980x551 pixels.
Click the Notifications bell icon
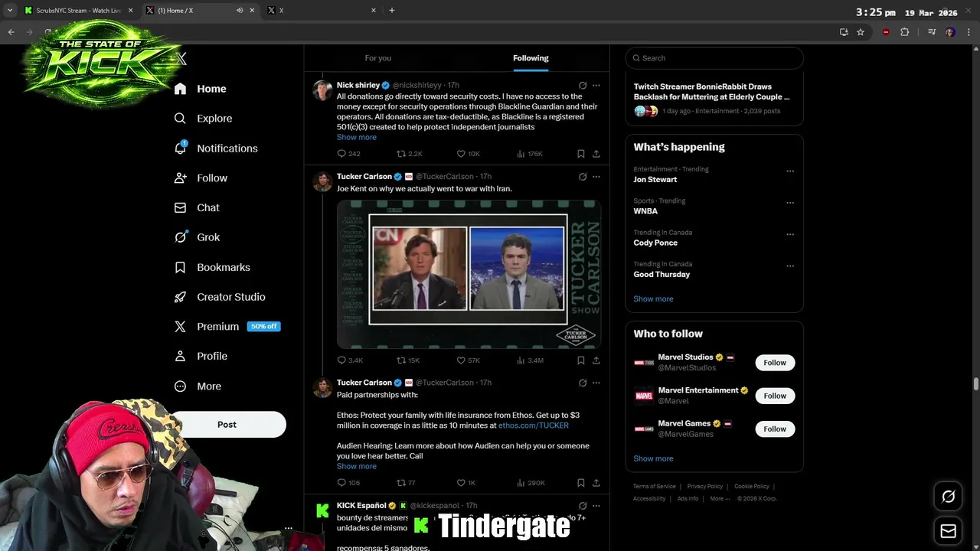pyautogui.click(x=180, y=148)
